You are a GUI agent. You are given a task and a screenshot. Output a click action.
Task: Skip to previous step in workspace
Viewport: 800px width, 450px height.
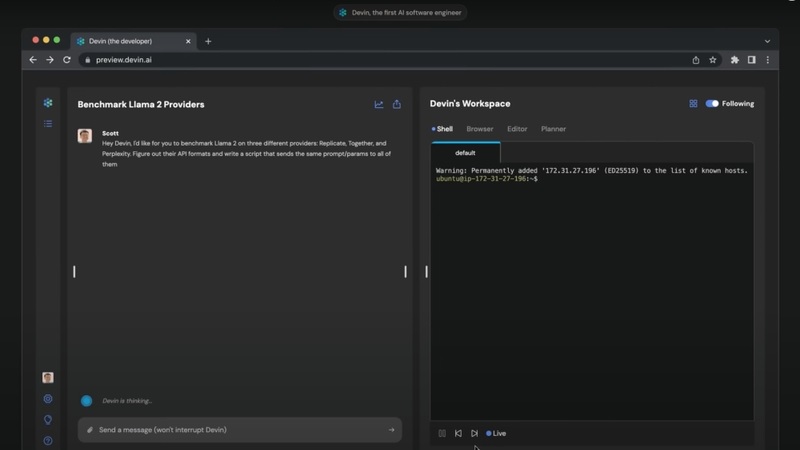click(x=458, y=433)
